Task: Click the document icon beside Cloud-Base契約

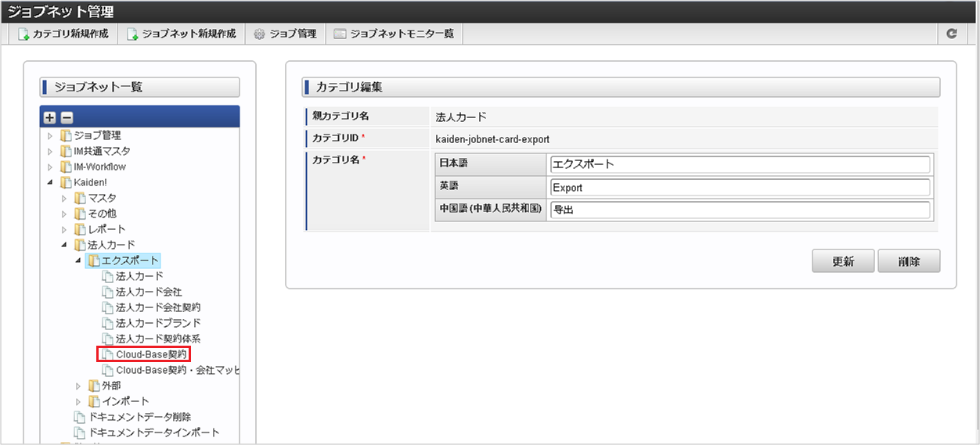Action: (x=107, y=354)
